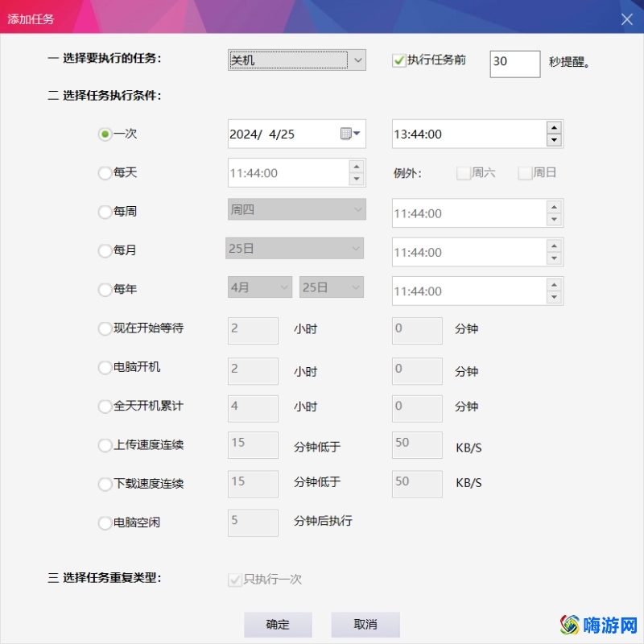This screenshot has width=644, height=644.
Task: Increase the 13:44:00 time with up arrow
Action: pos(554,127)
